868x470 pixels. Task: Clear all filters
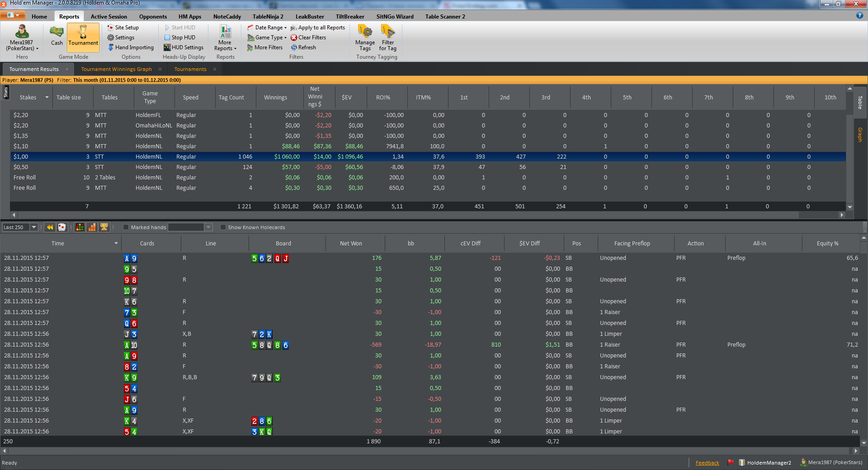pyautogui.click(x=308, y=38)
